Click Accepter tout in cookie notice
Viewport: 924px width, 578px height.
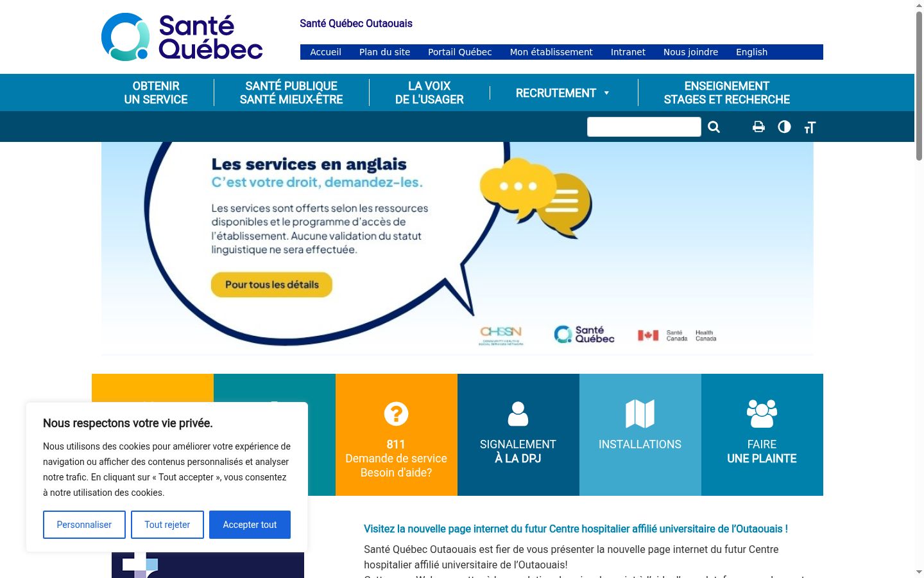tap(250, 525)
